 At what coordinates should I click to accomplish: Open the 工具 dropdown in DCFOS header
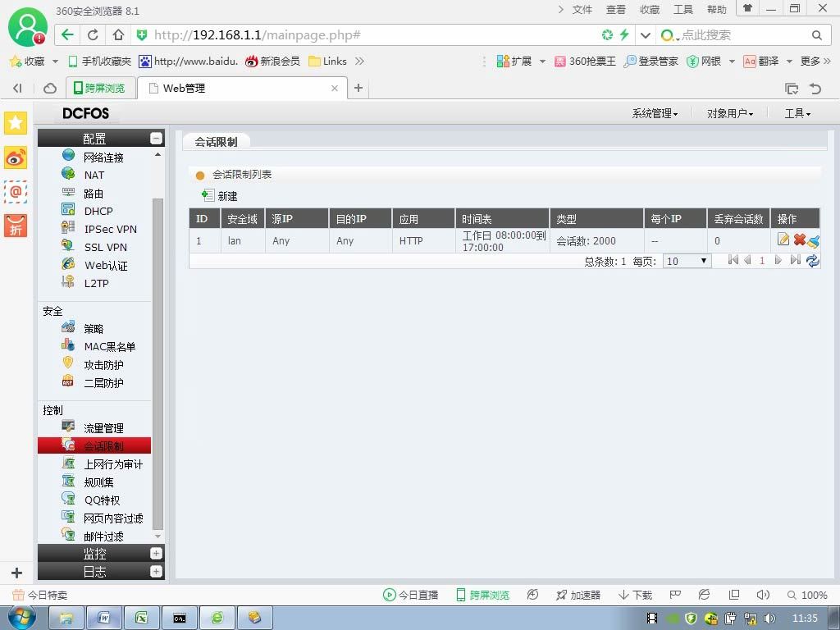[x=797, y=113]
